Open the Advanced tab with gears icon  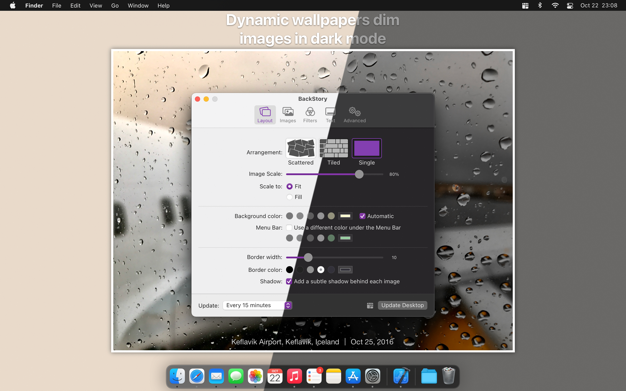[x=355, y=115]
